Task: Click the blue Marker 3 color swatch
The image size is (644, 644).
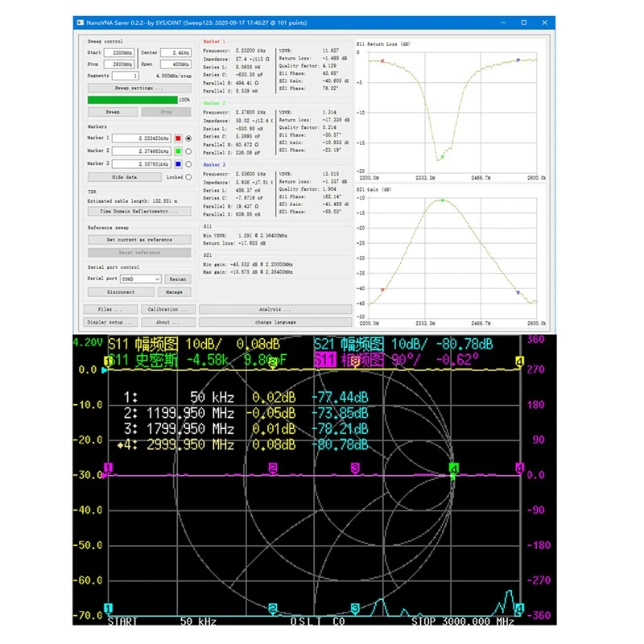Action: [x=178, y=163]
